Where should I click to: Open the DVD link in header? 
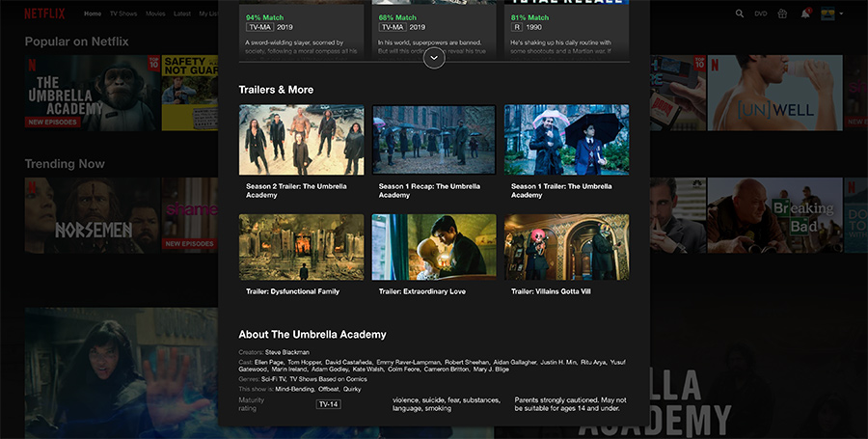pos(761,14)
